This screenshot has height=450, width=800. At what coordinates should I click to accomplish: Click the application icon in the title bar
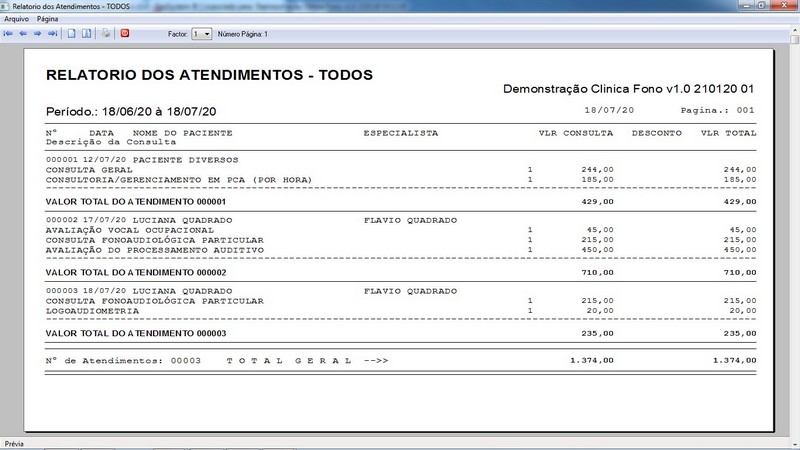(x=7, y=6)
